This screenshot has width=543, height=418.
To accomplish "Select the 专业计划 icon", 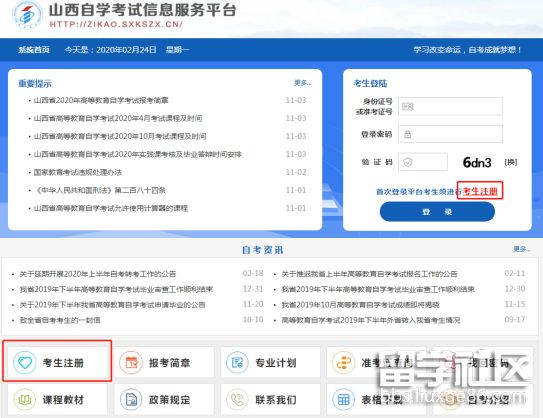I will [237, 362].
